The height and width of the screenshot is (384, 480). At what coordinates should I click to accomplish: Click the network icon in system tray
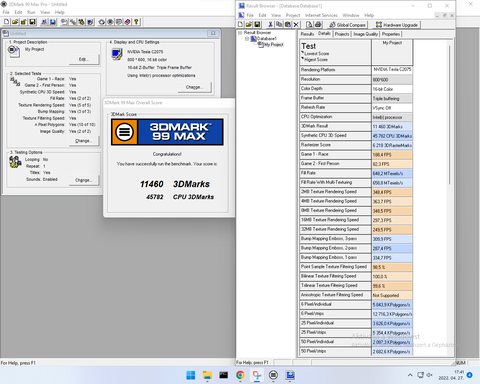420,375
